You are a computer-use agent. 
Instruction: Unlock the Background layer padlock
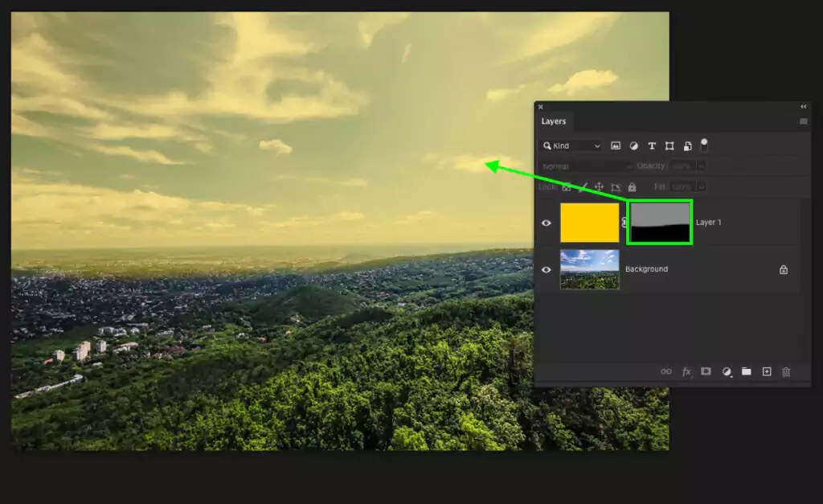(783, 270)
